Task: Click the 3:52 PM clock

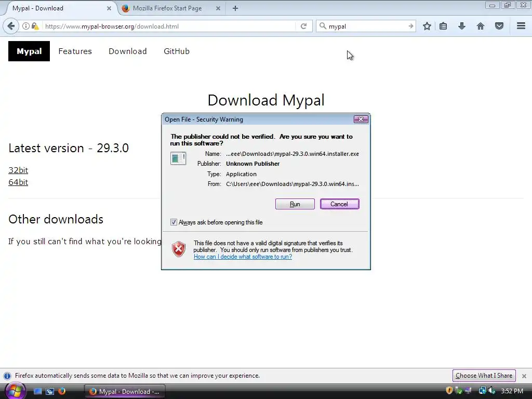Action: 512,391
